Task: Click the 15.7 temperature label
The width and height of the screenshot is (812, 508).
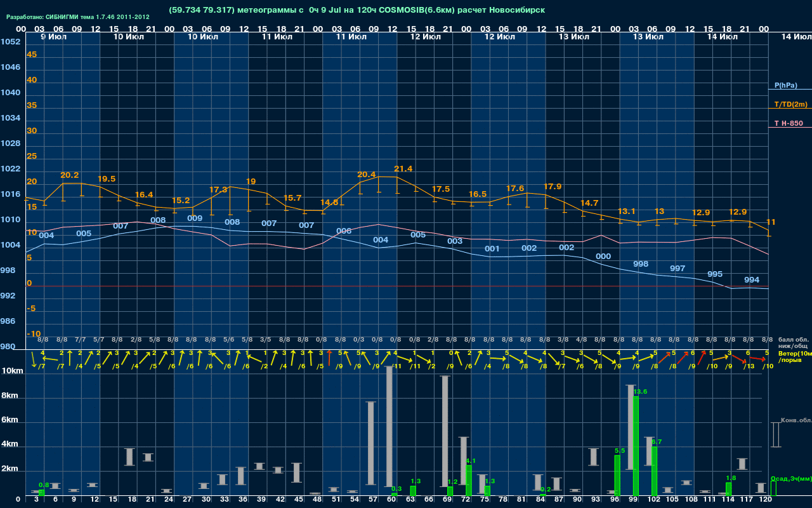Action: click(292, 198)
